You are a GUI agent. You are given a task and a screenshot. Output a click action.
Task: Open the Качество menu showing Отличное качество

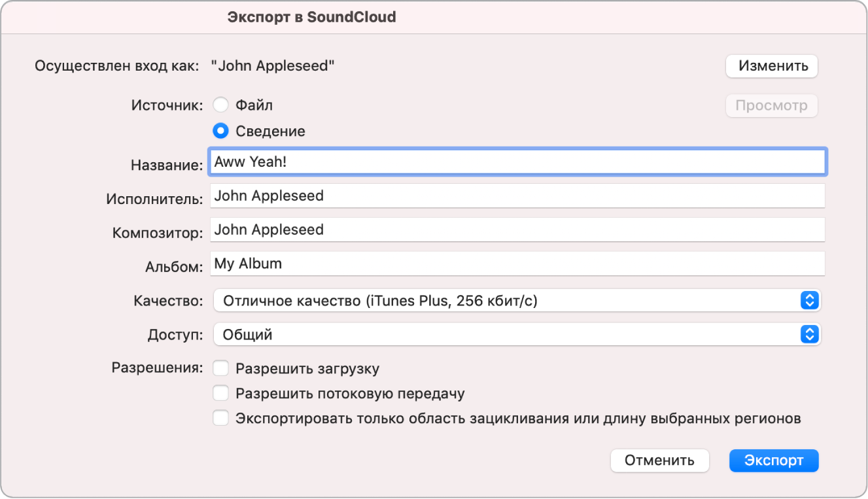point(504,301)
